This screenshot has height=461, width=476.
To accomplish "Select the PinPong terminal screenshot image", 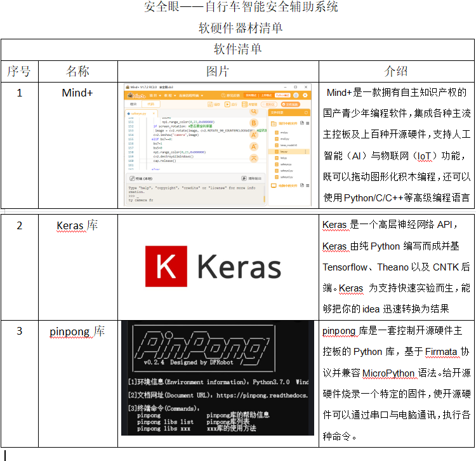I will click(218, 378).
